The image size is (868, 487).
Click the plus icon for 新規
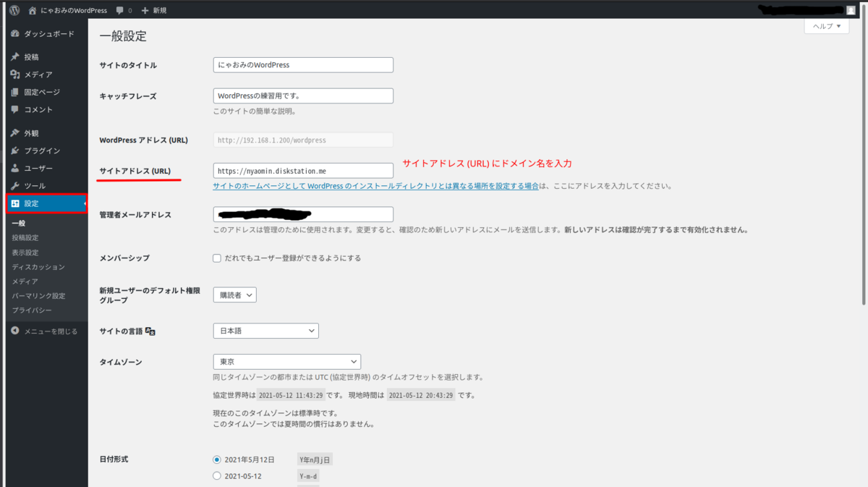(x=145, y=11)
